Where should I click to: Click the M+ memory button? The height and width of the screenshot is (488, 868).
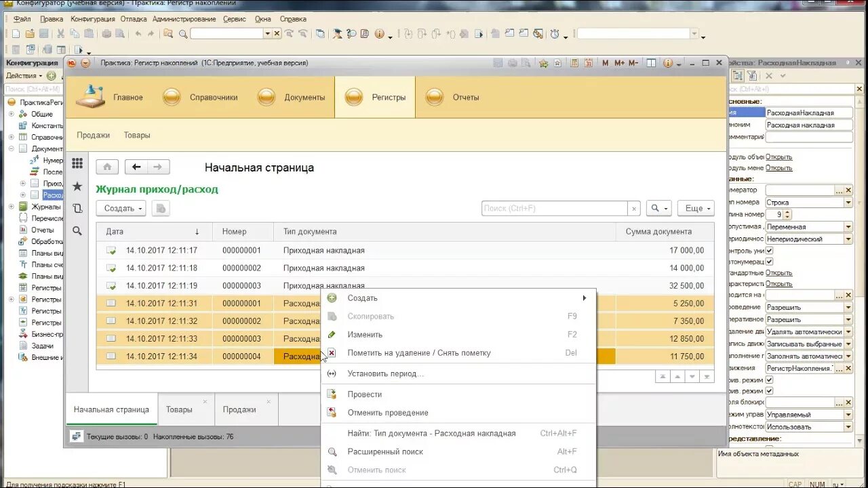click(x=619, y=63)
